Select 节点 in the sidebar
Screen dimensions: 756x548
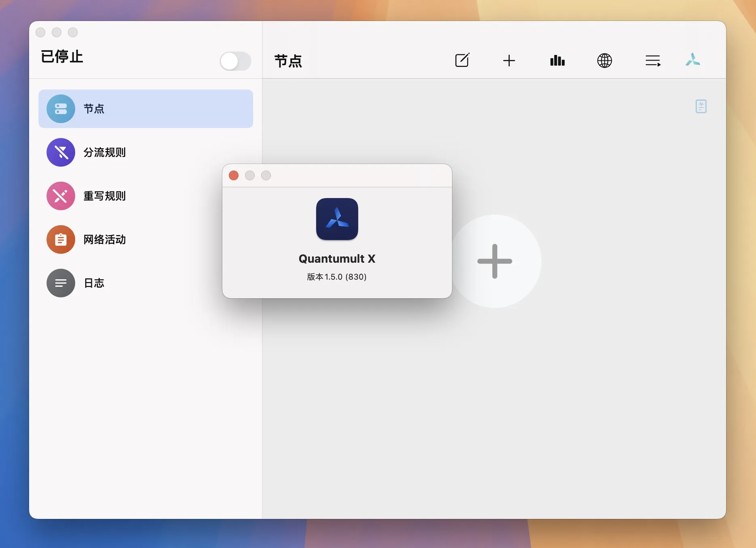[x=146, y=109]
